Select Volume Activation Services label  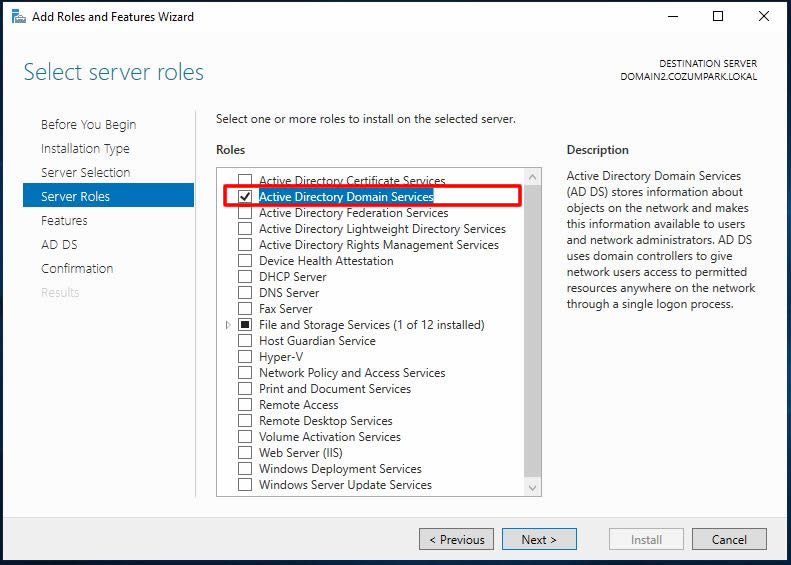click(x=330, y=436)
